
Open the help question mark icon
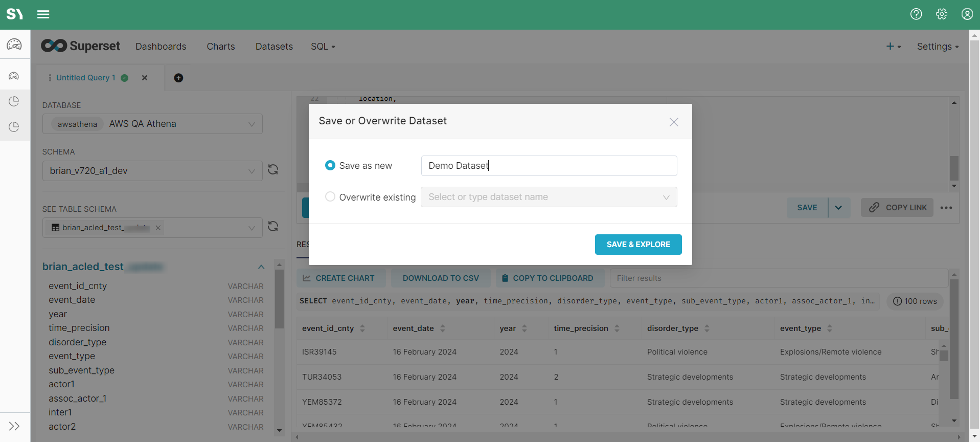pyautogui.click(x=916, y=14)
